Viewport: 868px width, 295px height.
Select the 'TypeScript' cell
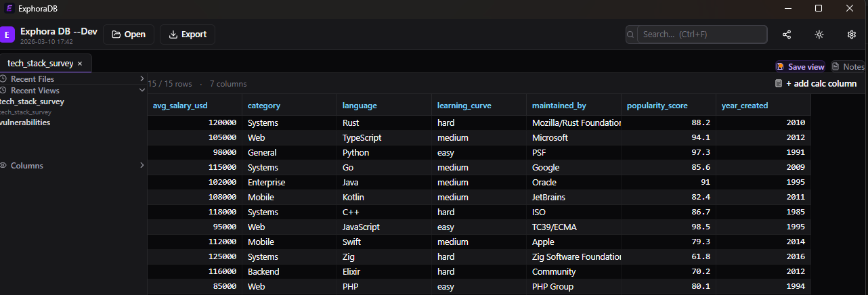(385, 138)
